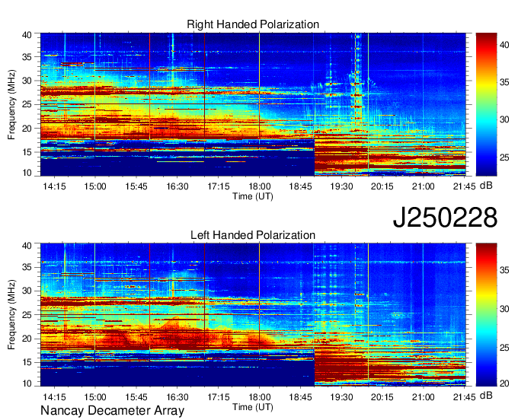This screenshot has height=420, width=518.
Task: Click the Frequency (MHz) label of Left Handed plot
Action: (x=11, y=315)
